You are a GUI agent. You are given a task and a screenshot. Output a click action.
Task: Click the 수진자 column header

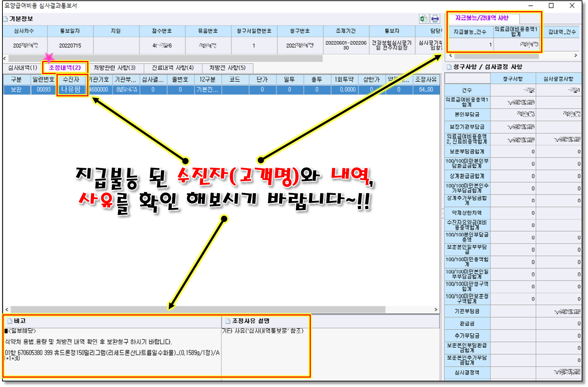point(71,80)
